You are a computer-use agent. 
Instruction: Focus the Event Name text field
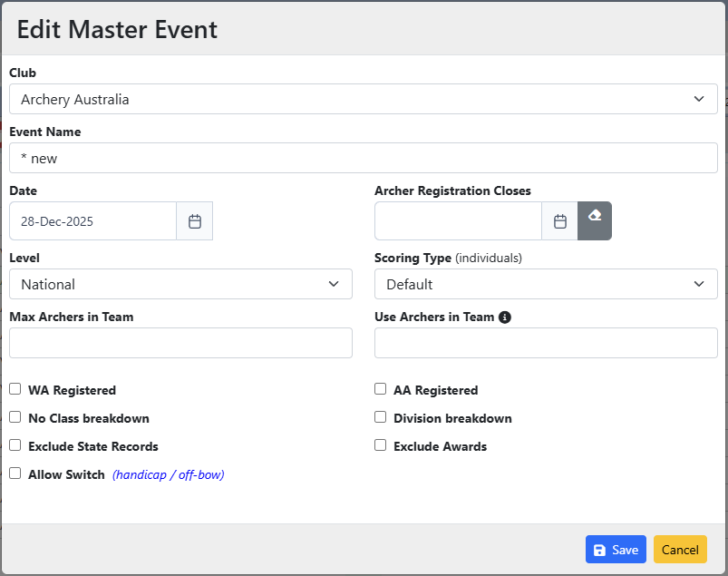(x=363, y=158)
